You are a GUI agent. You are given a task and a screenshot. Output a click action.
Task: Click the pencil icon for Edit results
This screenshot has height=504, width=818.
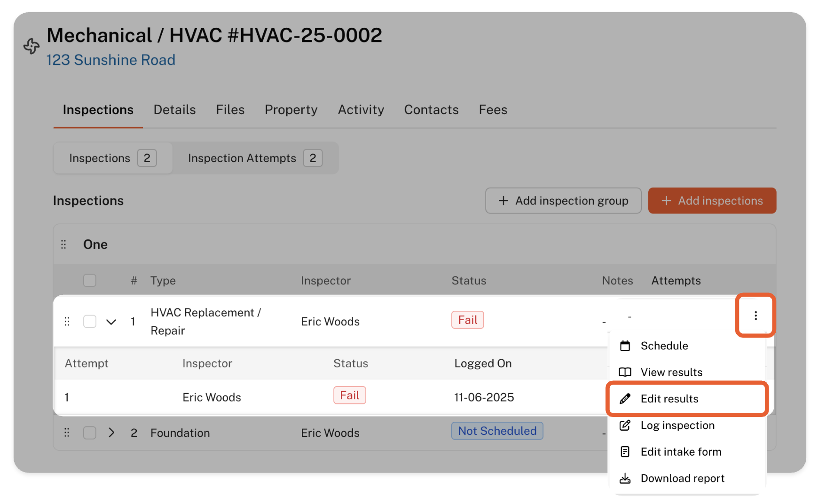pyautogui.click(x=625, y=399)
